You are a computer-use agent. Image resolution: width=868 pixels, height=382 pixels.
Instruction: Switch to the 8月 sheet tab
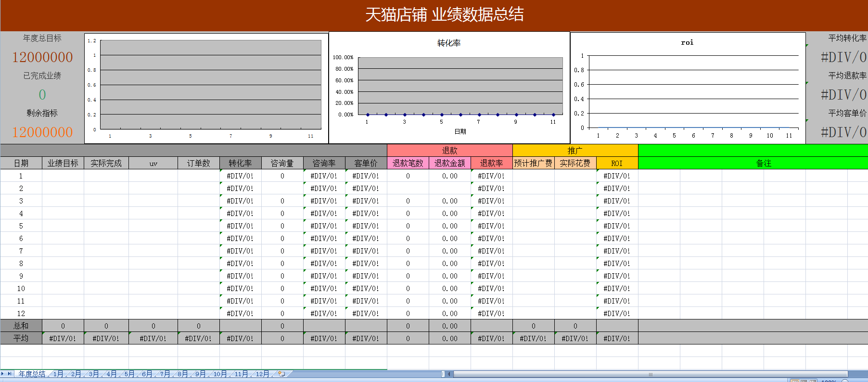pos(182,374)
